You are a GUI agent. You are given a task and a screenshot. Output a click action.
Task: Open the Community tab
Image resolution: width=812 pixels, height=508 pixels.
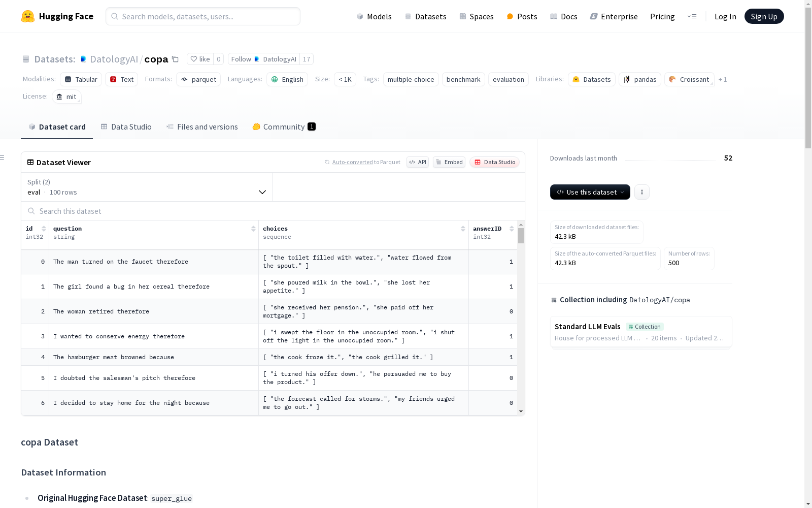point(284,127)
